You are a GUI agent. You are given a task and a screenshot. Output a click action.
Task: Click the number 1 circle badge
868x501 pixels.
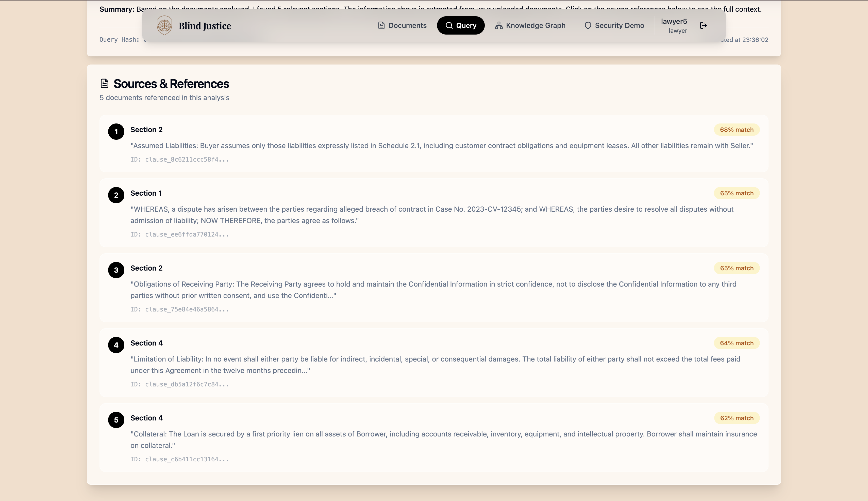pos(116,131)
